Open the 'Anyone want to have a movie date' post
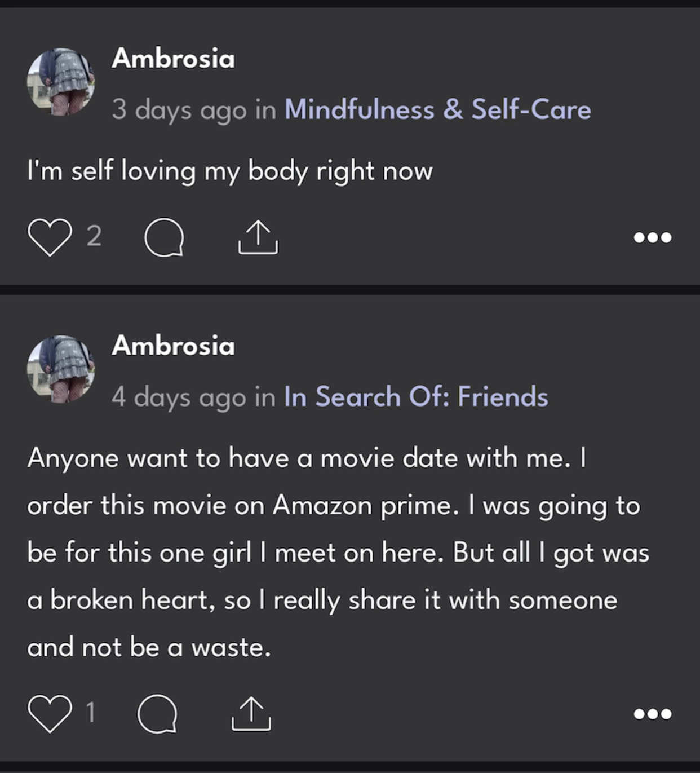 338,553
